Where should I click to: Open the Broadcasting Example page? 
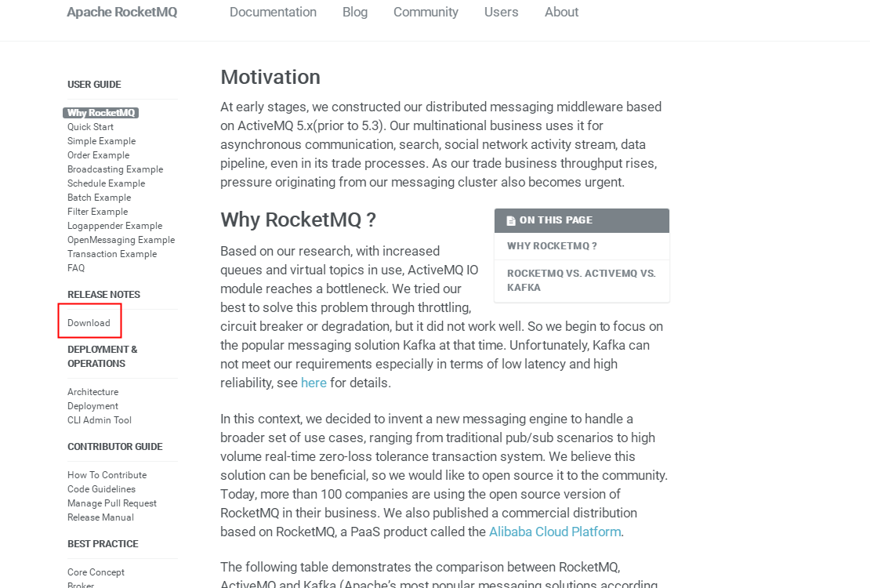(115, 169)
